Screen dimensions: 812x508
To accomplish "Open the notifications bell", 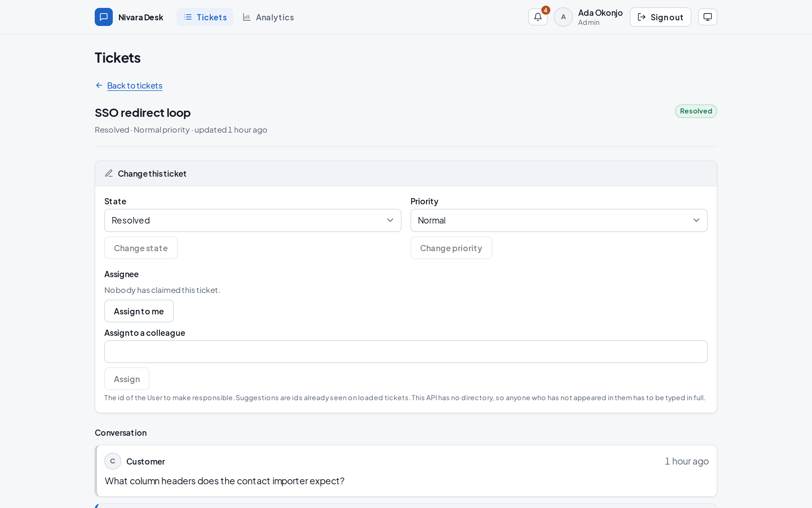I will point(538,17).
